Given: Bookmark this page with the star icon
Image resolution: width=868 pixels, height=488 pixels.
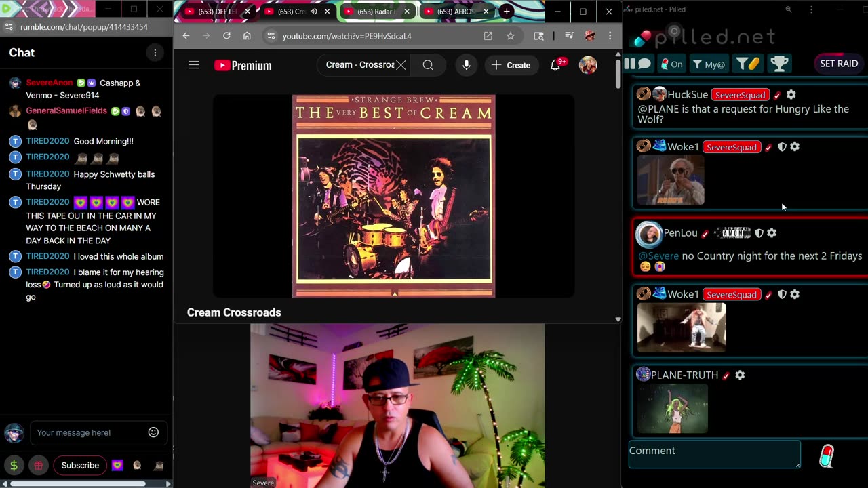Looking at the screenshot, I should click(510, 36).
